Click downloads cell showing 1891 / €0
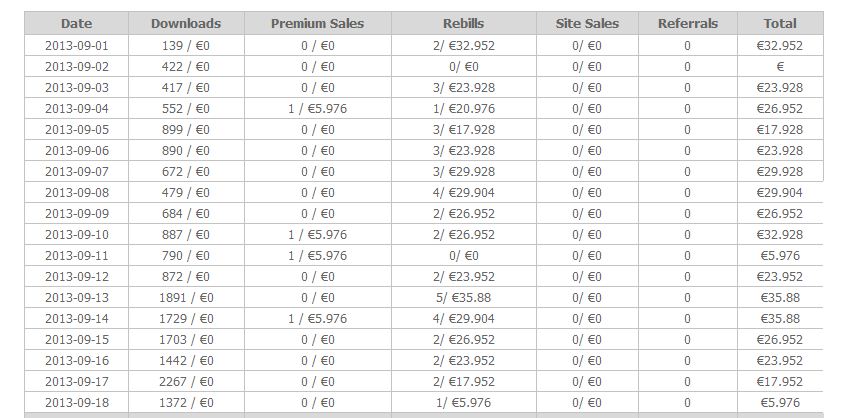Image resolution: width=845 pixels, height=418 pixels. tap(186, 298)
